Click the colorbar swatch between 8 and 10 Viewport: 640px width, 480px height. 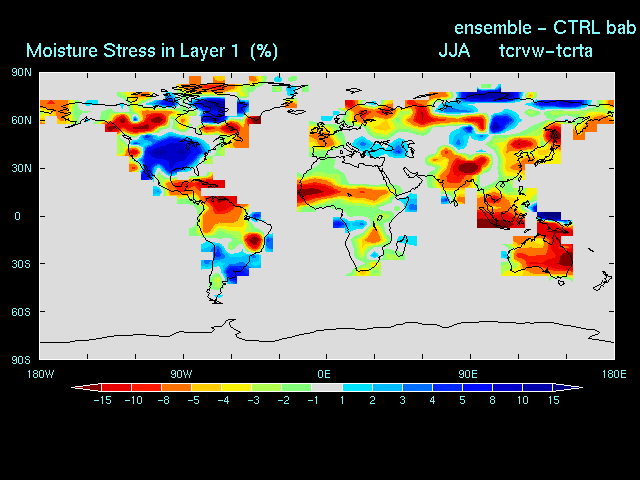[507, 387]
